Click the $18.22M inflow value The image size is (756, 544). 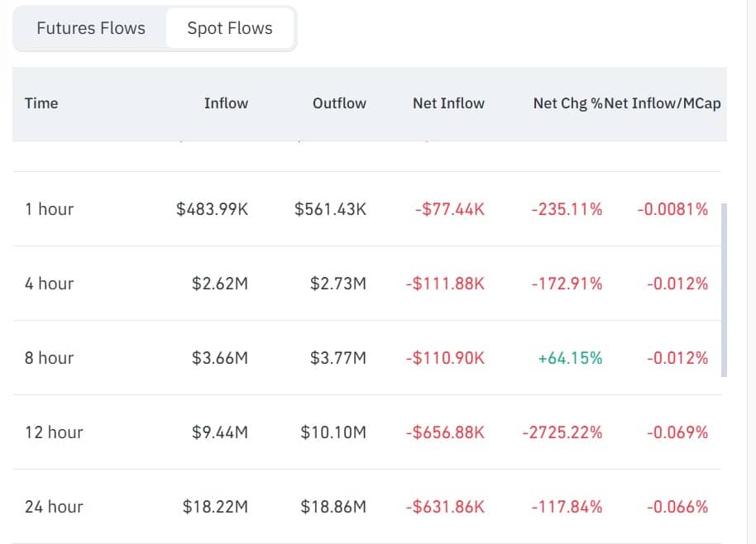tap(215, 507)
